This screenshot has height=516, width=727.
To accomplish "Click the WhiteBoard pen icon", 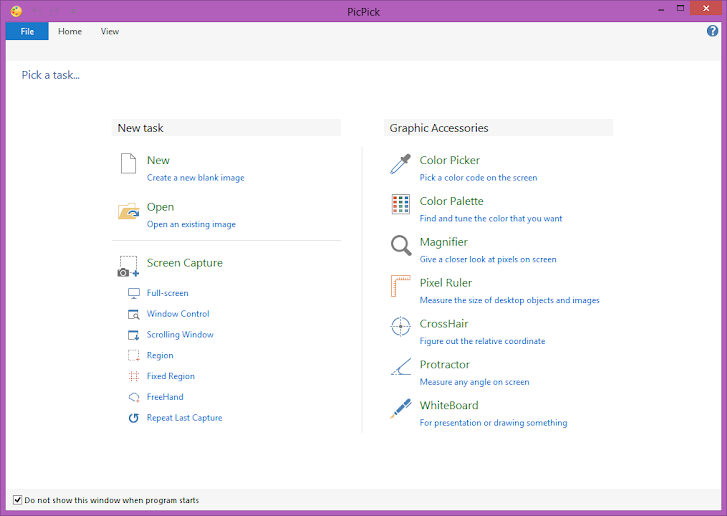I will pos(401,408).
